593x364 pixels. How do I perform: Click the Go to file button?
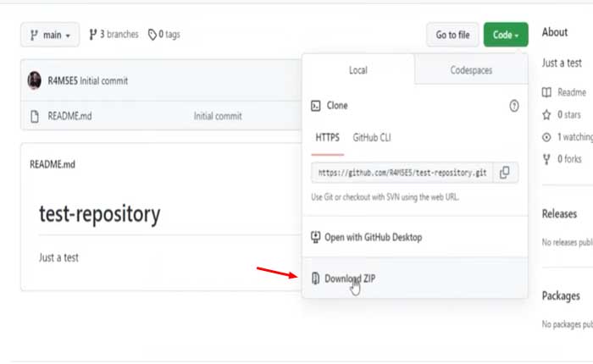(x=452, y=35)
